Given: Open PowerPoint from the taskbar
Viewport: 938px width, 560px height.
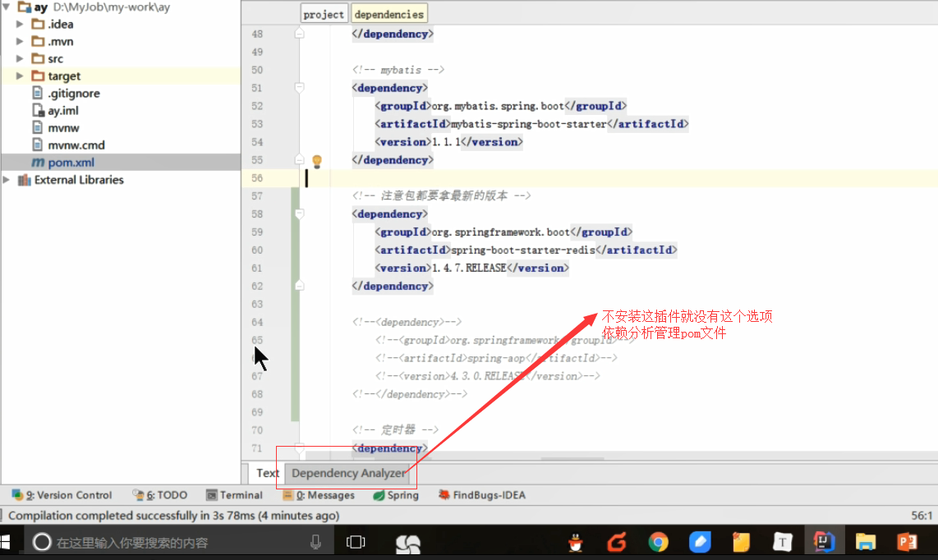Looking at the screenshot, I should (907, 543).
